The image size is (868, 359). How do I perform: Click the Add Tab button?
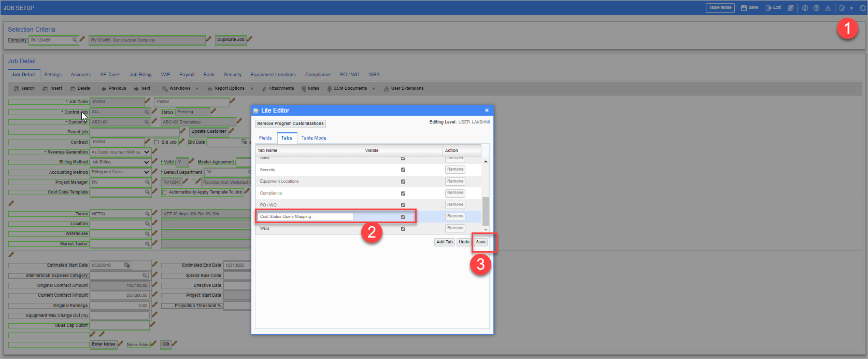point(445,242)
